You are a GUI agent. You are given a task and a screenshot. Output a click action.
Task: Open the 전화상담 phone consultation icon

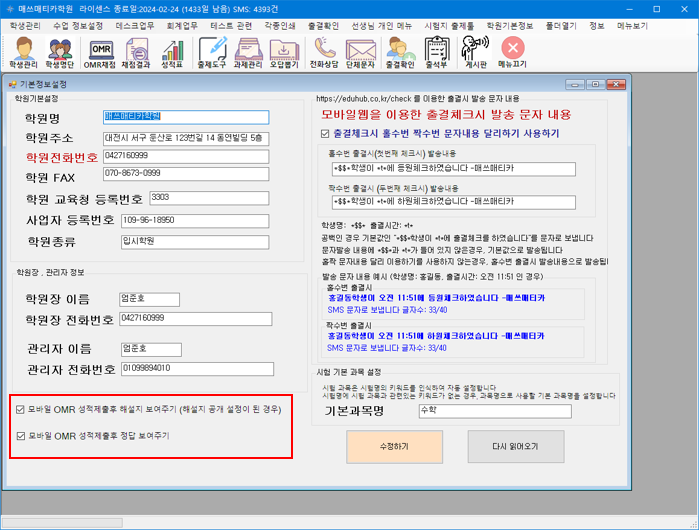[x=324, y=53]
